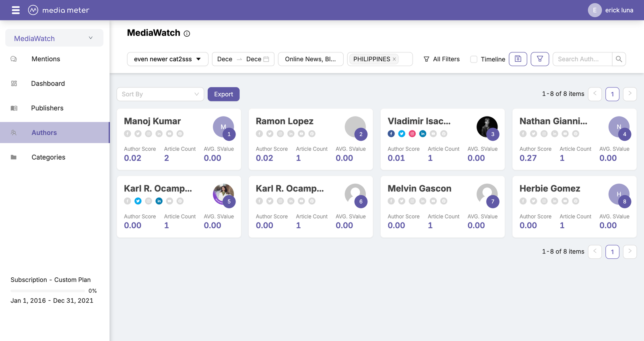Open the Sort By dropdown
Viewport: 644px width, 341px height.
[x=160, y=94]
